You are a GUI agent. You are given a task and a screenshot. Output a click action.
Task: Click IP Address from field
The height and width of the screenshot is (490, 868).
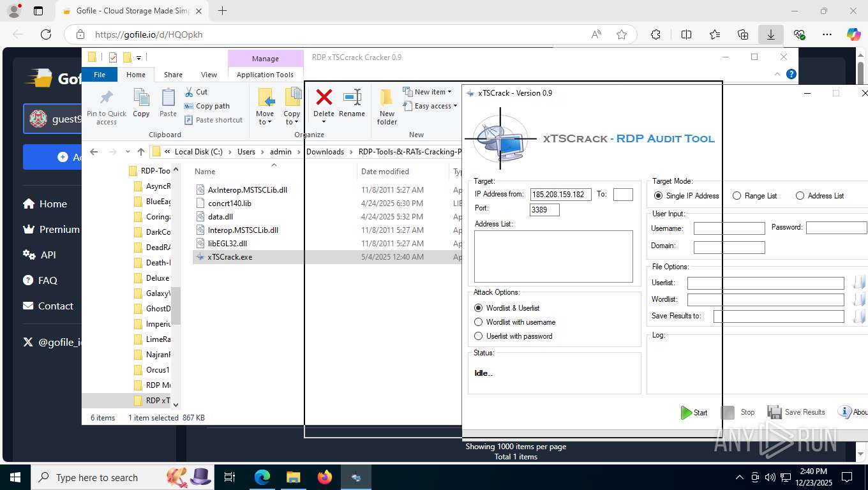coord(561,195)
